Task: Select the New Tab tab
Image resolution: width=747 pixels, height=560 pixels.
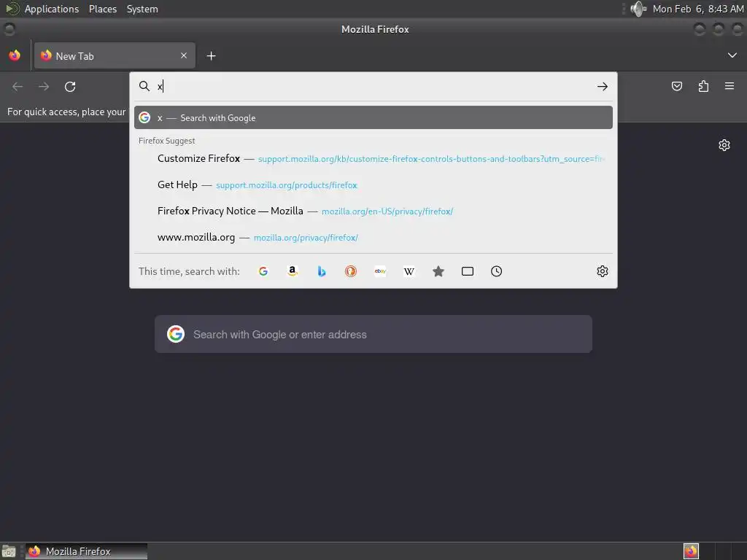Action: (115, 55)
